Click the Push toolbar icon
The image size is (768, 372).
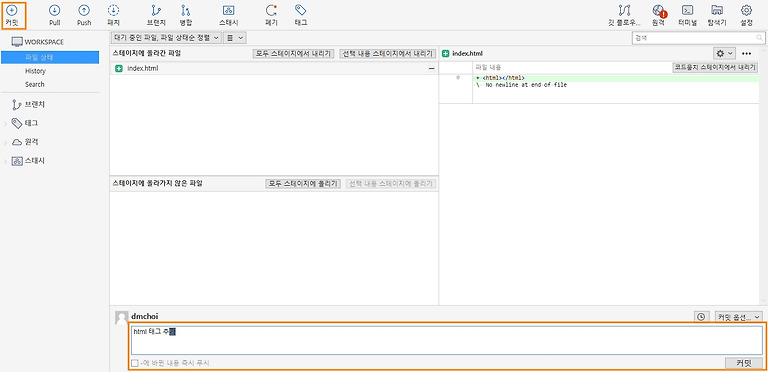[84, 15]
